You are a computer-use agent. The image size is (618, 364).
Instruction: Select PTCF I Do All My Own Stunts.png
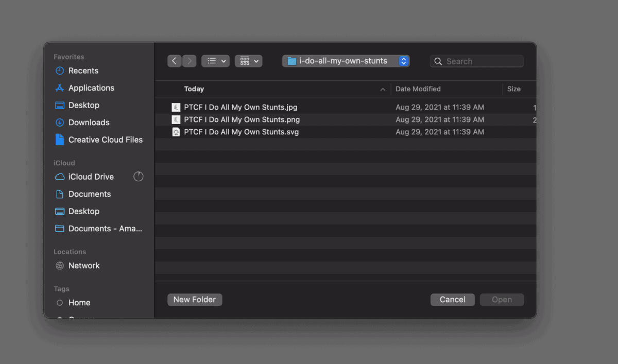[x=242, y=119]
